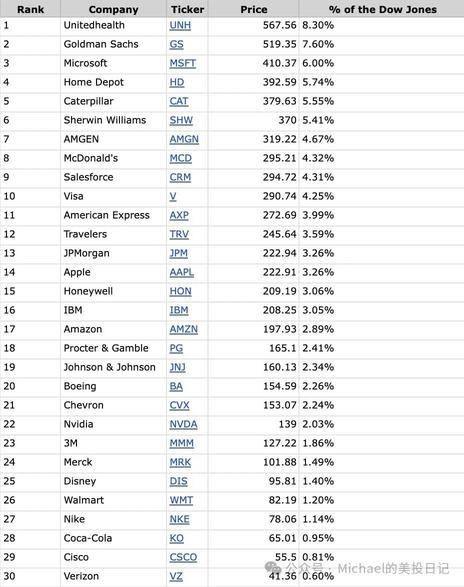The height and width of the screenshot is (587, 464).
Task: Click the Price column header
Action: [254, 9]
